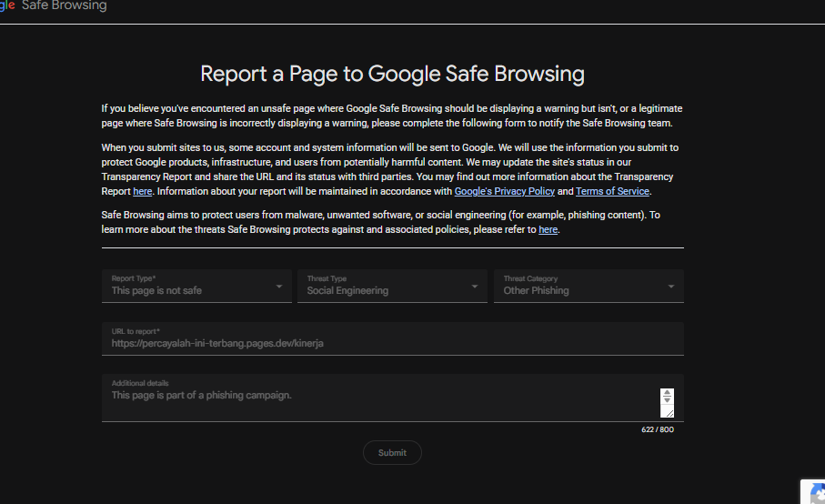Click the down arrow in the Additional details box
This screenshot has height=504, width=825.
pyautogui.click(x=667, y=399)
